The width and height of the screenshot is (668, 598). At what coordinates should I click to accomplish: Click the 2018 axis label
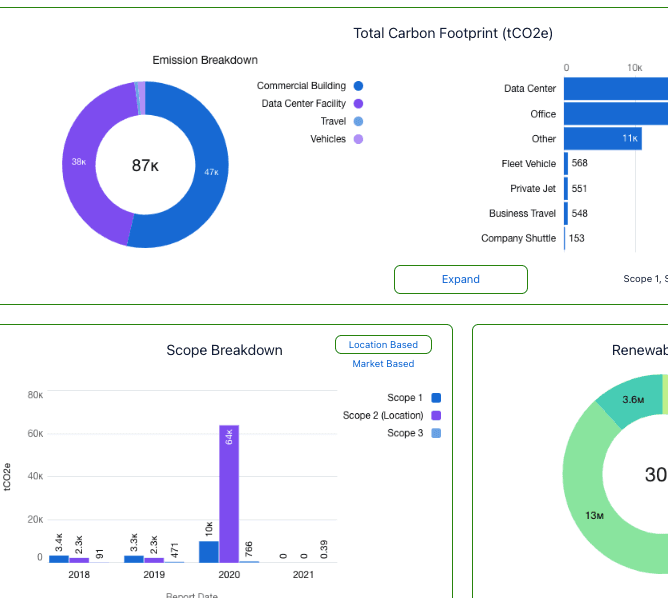coord(79,575)
